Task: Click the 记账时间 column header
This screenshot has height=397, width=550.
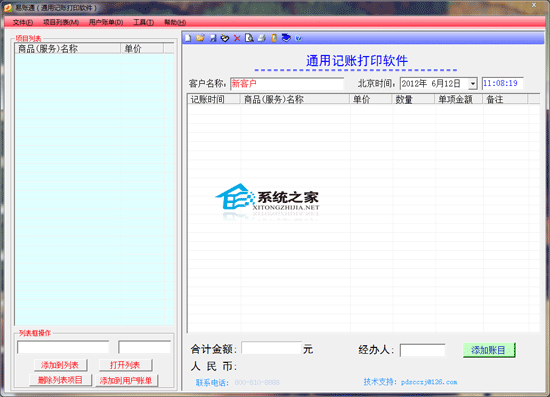Action: pos(214,99)
